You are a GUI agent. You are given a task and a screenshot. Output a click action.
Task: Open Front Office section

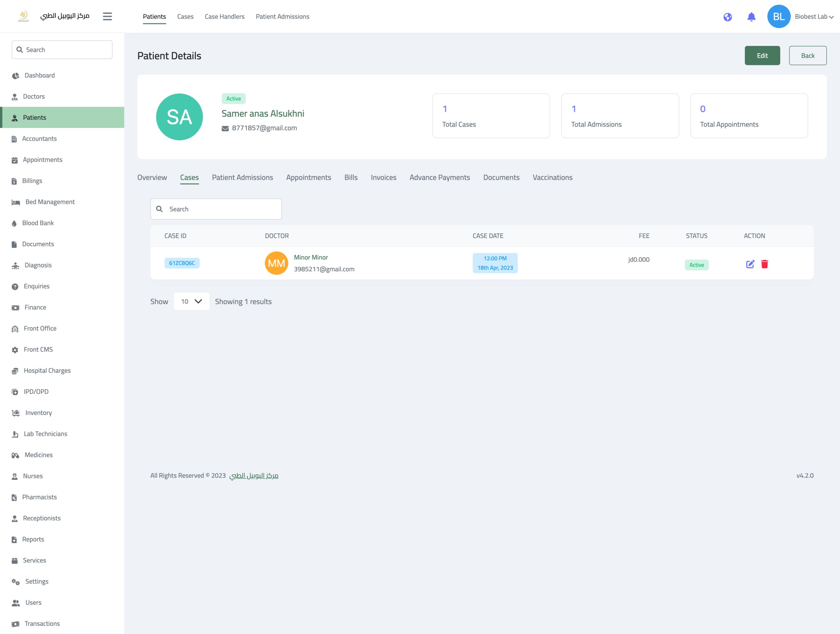(x=62, y=328)
